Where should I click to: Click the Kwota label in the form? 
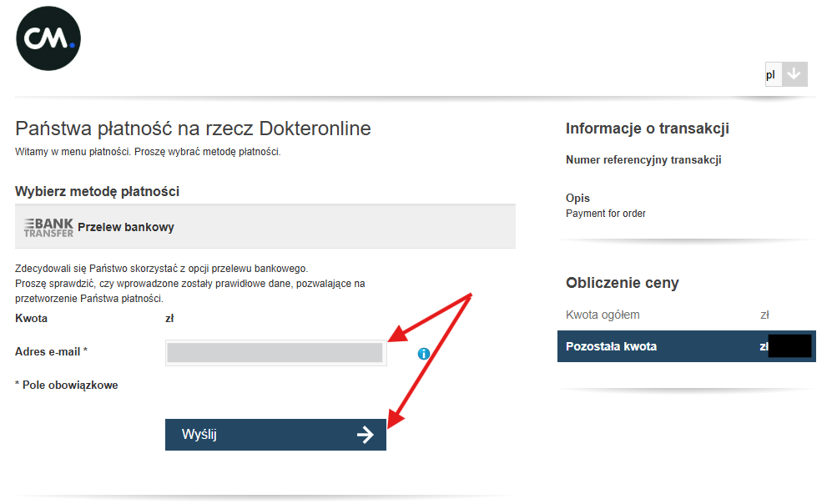(31, 318)
